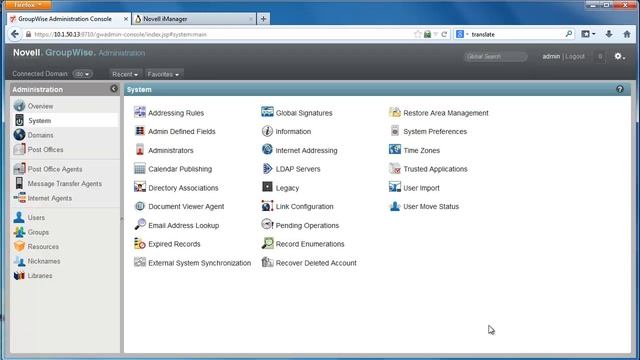Open the Favorites dropdown
This screenshot has height=360, width=640.
163,74
